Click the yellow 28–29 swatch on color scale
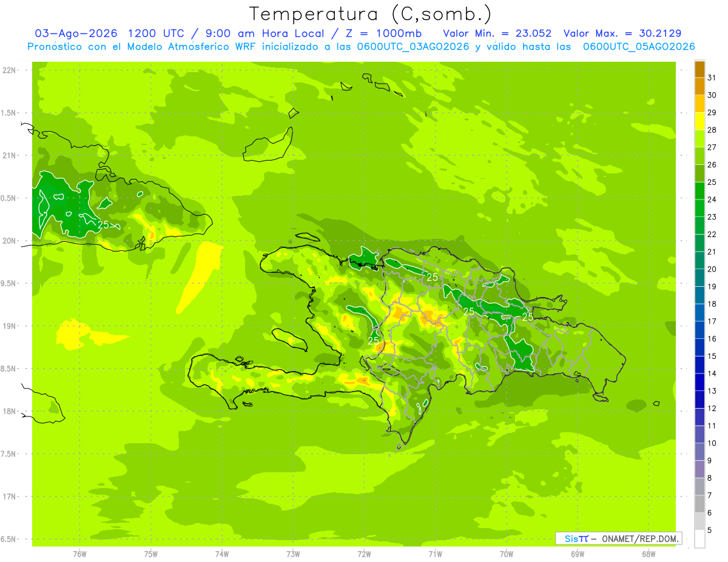 coord(699,121)
